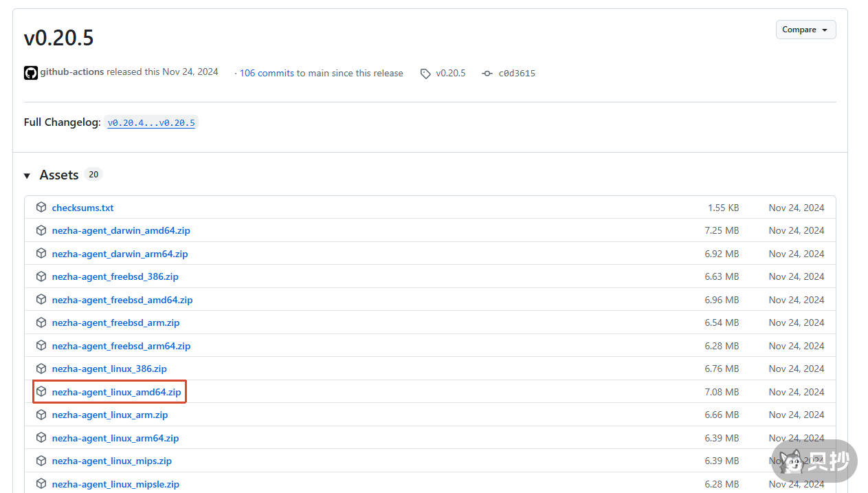Download nezha-agent_darwin_arm64.zip
Image resolution: width=868 pixels, height=493 pixels.
point(120,254)
